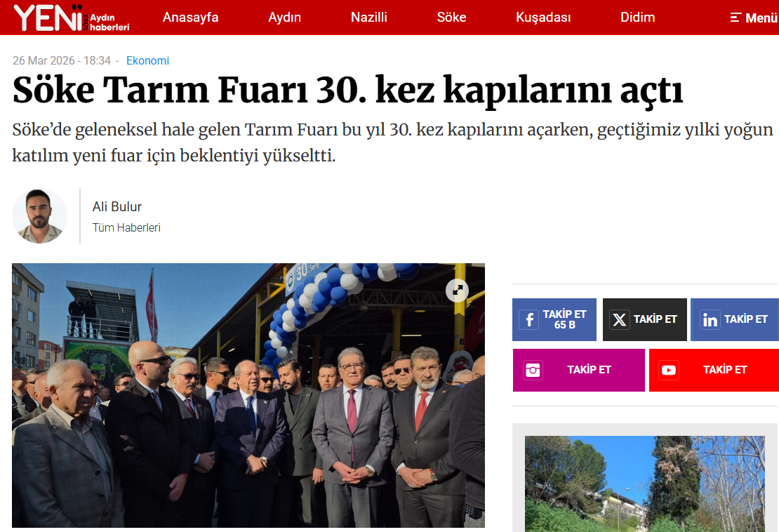View Tüm Haberleri by the author
The image size is (779, 532).
click(x=126, y=227)
